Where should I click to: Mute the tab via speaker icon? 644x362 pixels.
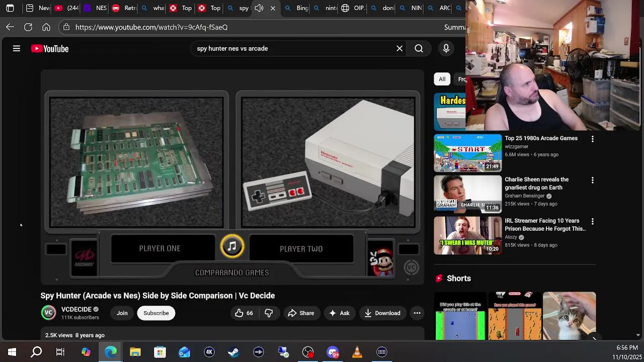(x=259, y=8)
